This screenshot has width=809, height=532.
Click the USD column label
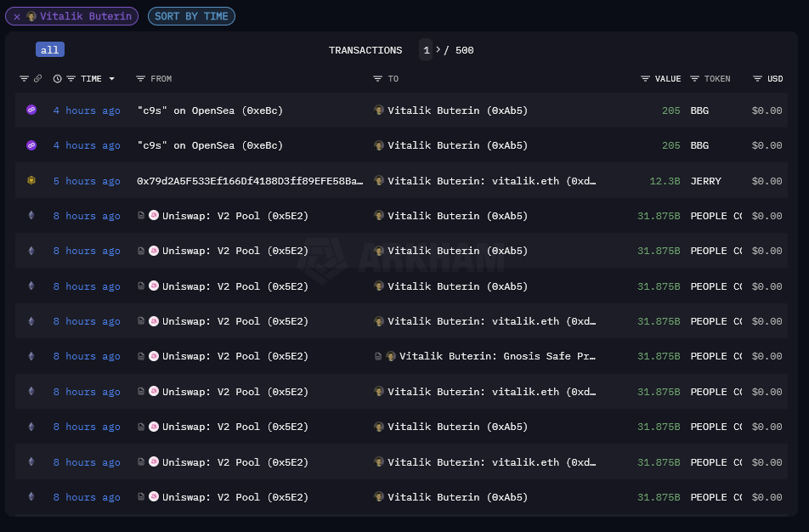pyautogui.click(x=775, y=78)
